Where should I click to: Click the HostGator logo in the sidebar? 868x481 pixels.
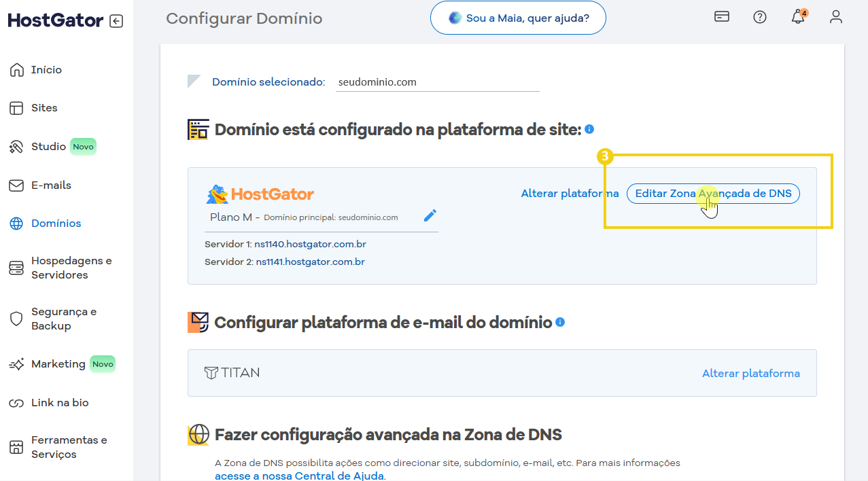point(56,20)
